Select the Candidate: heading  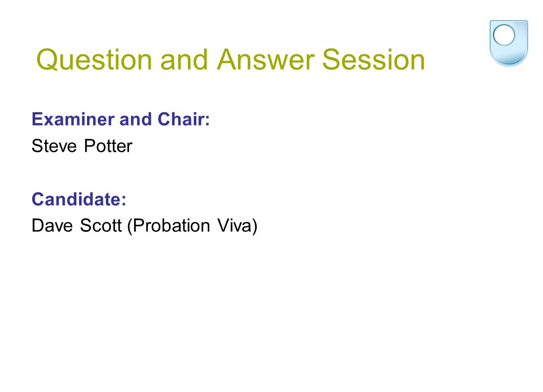(x=79, y=199)
